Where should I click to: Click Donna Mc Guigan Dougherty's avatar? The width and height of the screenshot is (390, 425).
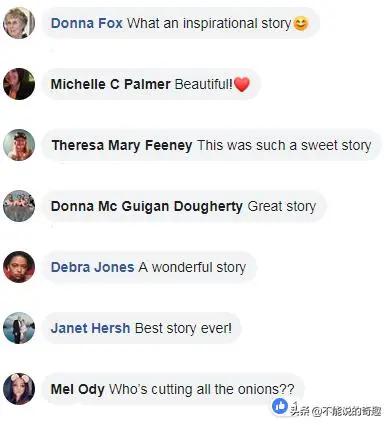pos(19,206)
